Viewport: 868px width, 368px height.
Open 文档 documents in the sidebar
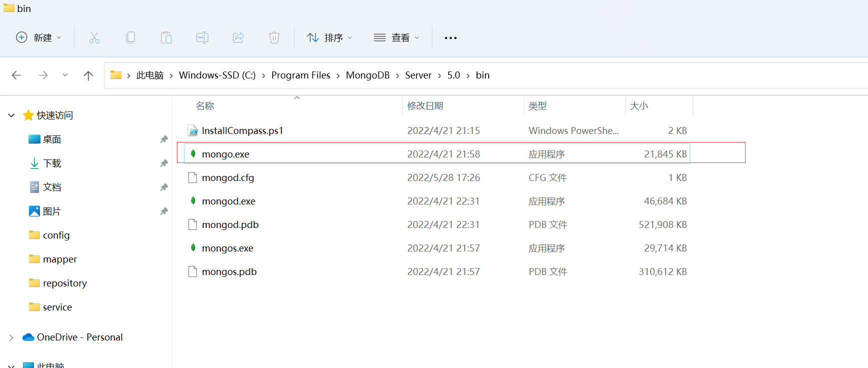(52, 187)
